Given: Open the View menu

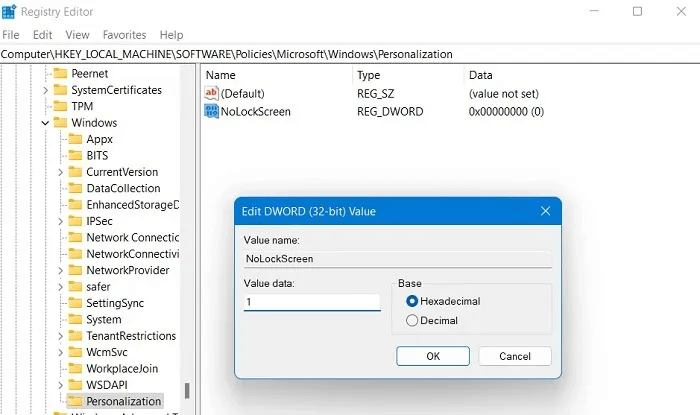Looking at the screenshot, I should (77, 35).
